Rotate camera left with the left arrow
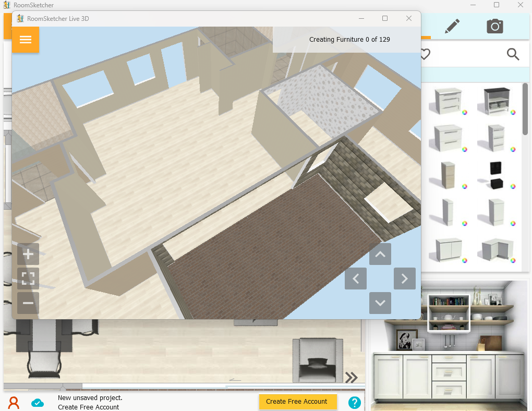Screen dimensions: 532x411 (x=356, y=279)
